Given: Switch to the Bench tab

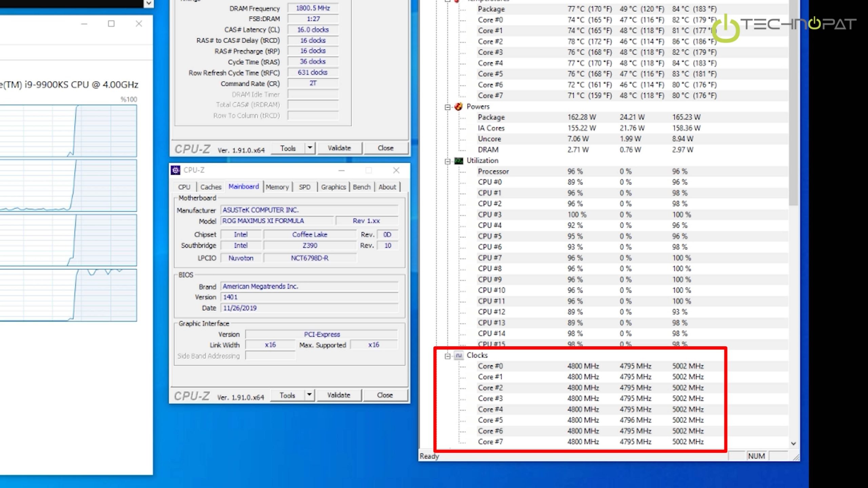Looking at the screenshot, I should tap(361, 187).
